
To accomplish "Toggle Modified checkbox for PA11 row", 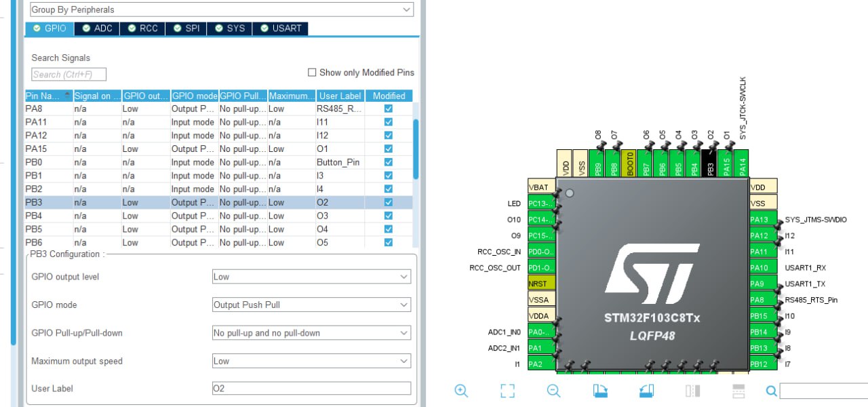I will (389, 122).
